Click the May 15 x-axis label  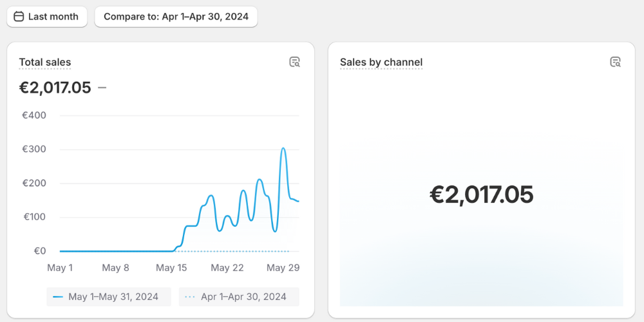point(171,268)
